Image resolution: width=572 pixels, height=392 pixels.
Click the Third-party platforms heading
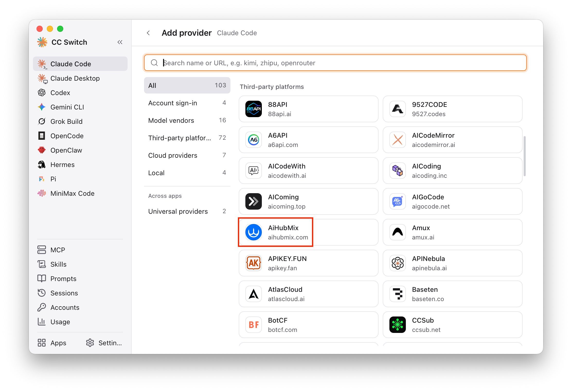coord(272,87)
